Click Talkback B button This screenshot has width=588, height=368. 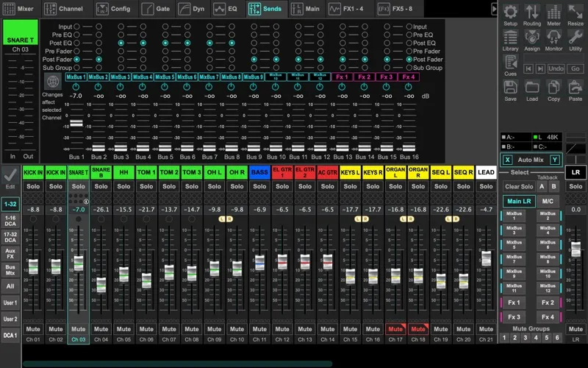[553, 186]
